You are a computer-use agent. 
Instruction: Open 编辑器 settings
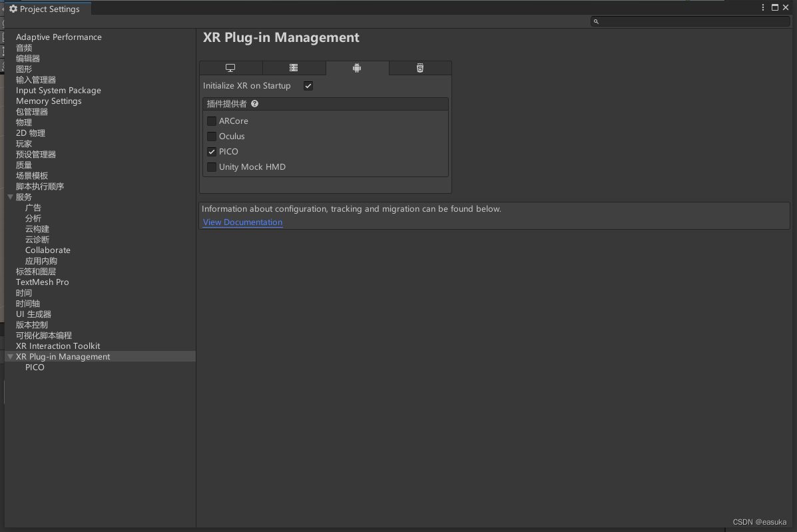pos(28,59)
